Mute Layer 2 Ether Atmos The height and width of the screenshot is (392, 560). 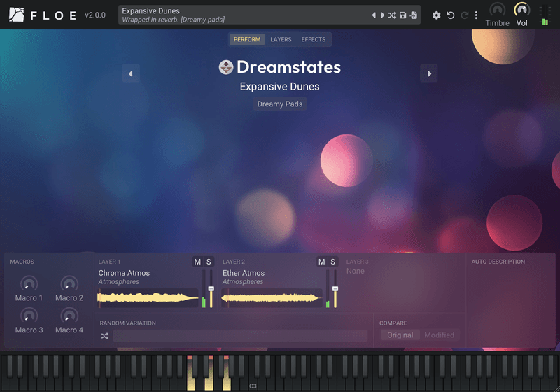(x=322, y=262)
